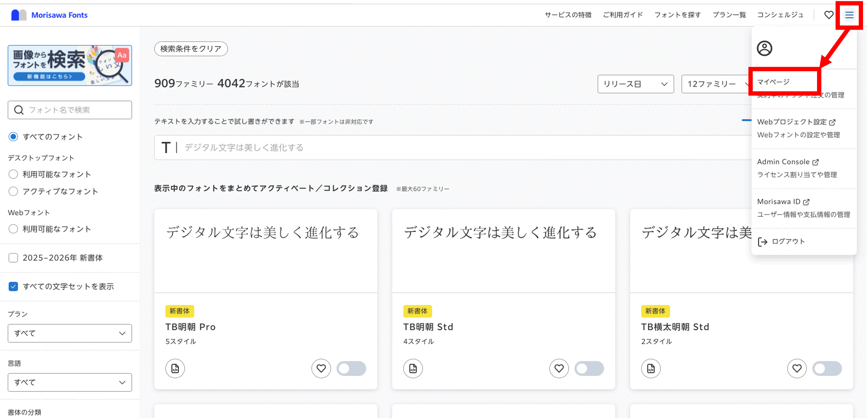Click Webフォントの設定や管理 description text
The height and width of the screenshot is (419, 868).
click(798, 135)
